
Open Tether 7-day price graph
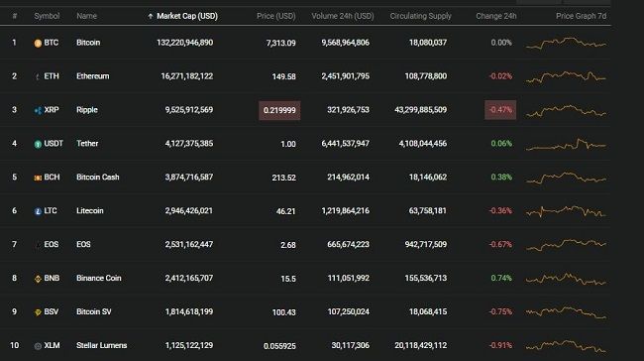[x=566, y=144]
